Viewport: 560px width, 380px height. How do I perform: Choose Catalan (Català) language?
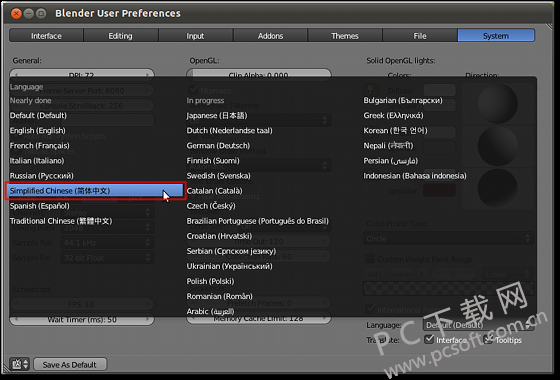214,191
